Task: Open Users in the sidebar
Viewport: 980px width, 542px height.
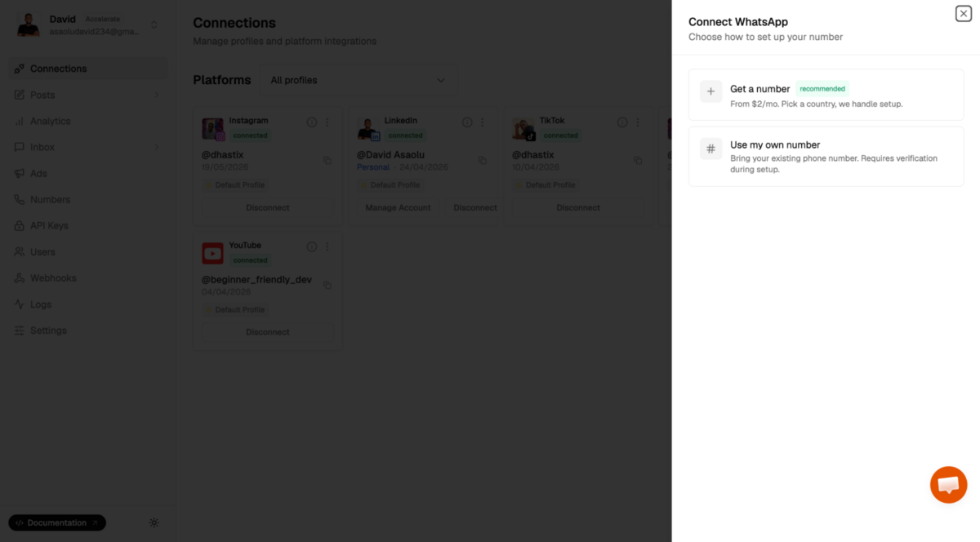Action: (x=88, y=251)
